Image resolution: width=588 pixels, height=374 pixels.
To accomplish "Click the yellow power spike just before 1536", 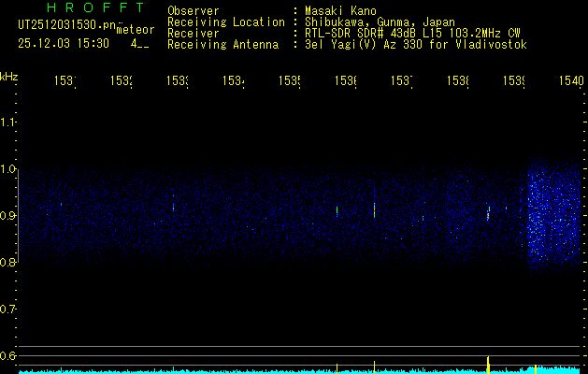I will click(x=337, y=368).
